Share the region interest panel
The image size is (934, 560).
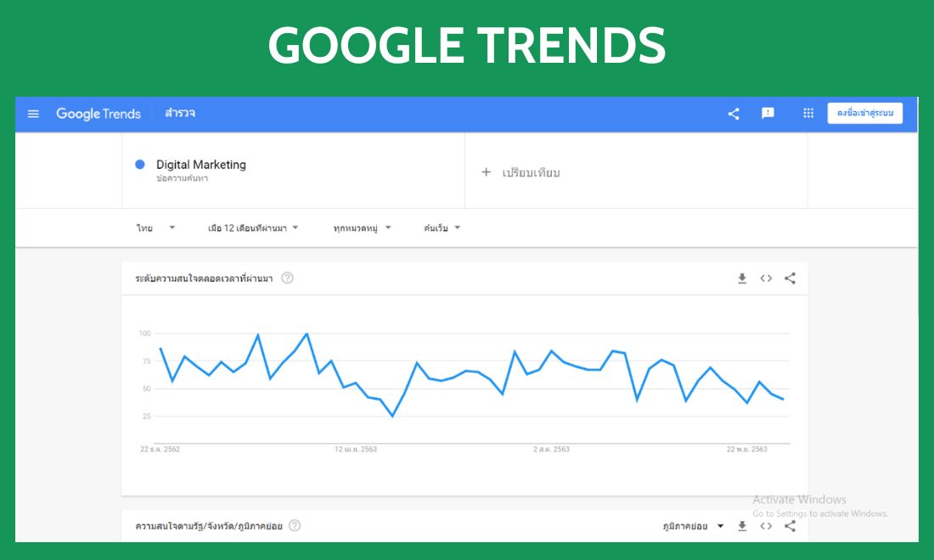[790, 526]
